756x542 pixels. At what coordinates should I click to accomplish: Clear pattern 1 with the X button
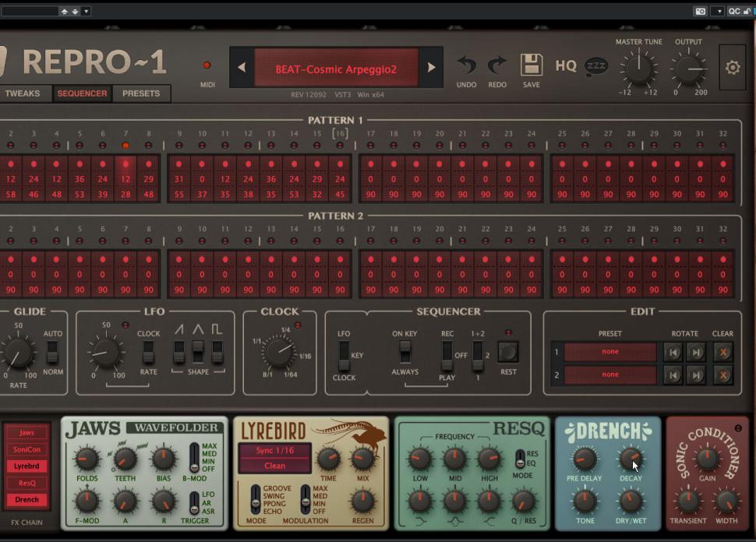[723, 352]
